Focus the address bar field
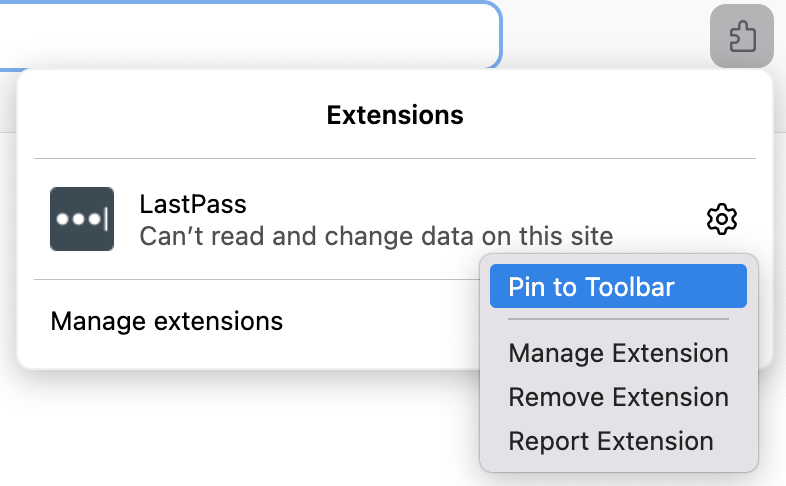 click(x=250, y=35)
